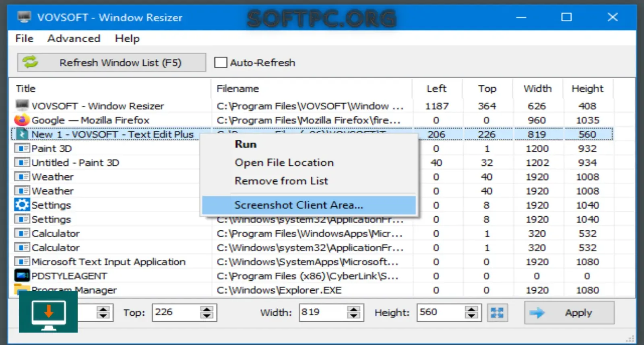
Task: Select the Google — Mozilla Firefox row title
Action: (91, 120)
